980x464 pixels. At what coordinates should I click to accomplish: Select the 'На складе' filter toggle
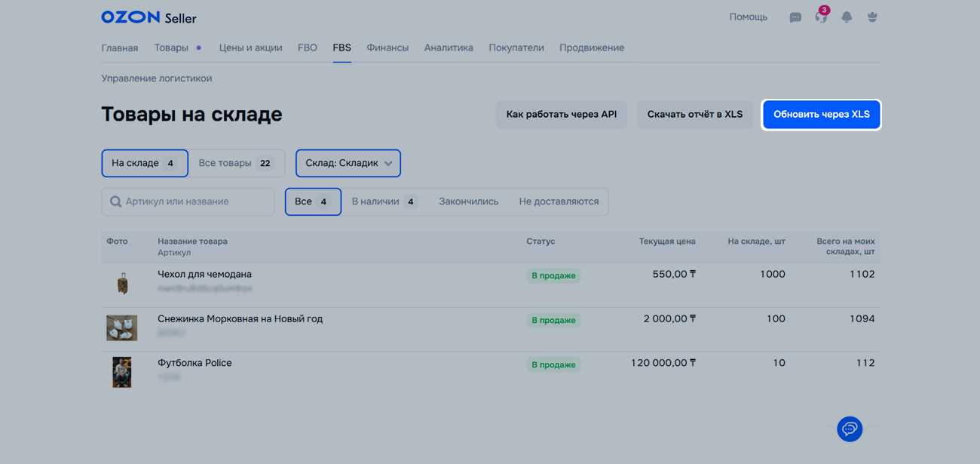pyautogui.click(x=145, y=163)
